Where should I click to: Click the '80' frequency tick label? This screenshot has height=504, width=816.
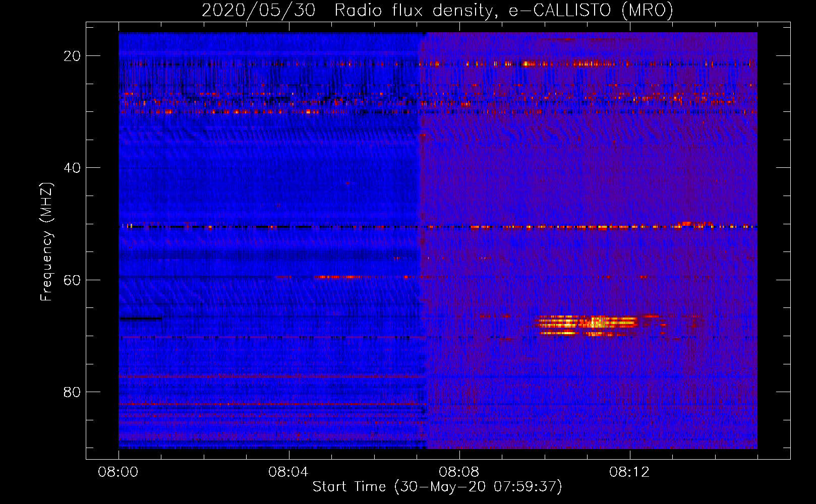(x=72, y=392)
